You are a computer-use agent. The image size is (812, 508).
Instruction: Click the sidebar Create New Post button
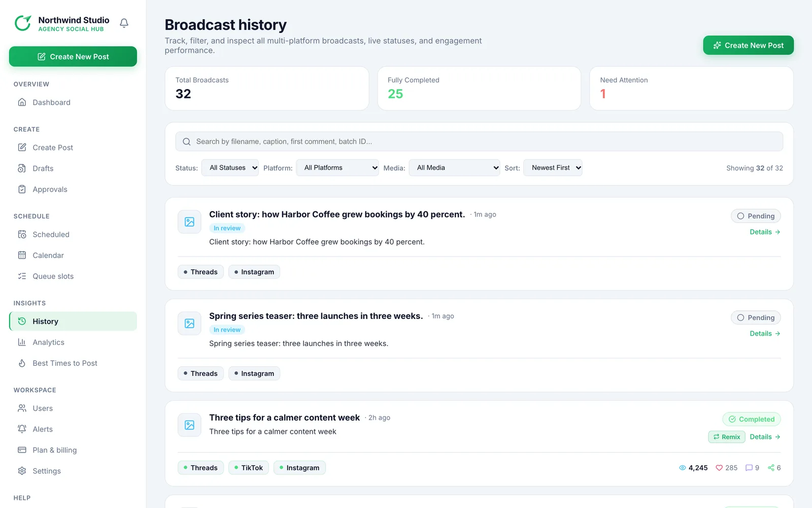(73, 56)
